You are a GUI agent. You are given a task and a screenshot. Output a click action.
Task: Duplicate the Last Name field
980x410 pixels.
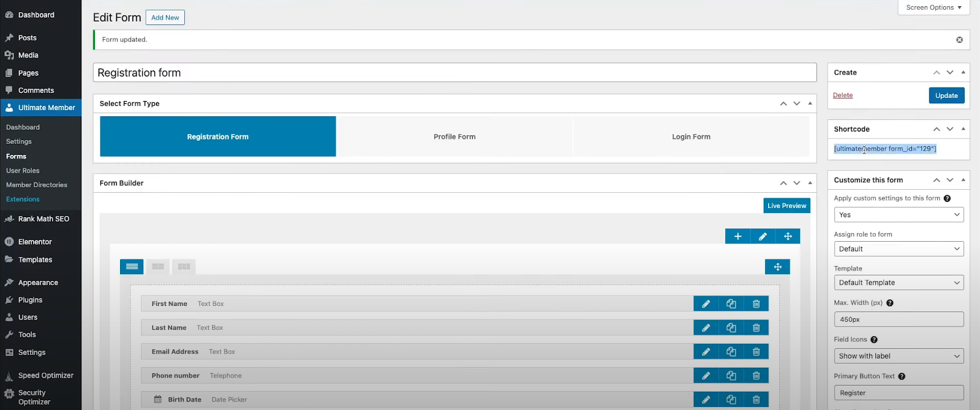coord(731,327)
